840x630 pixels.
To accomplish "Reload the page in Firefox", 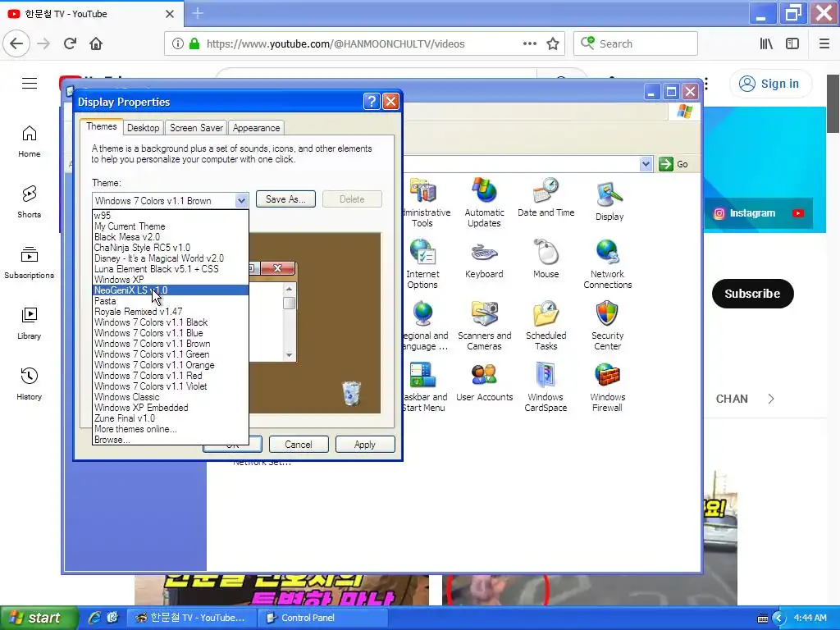I will point(71,43).
